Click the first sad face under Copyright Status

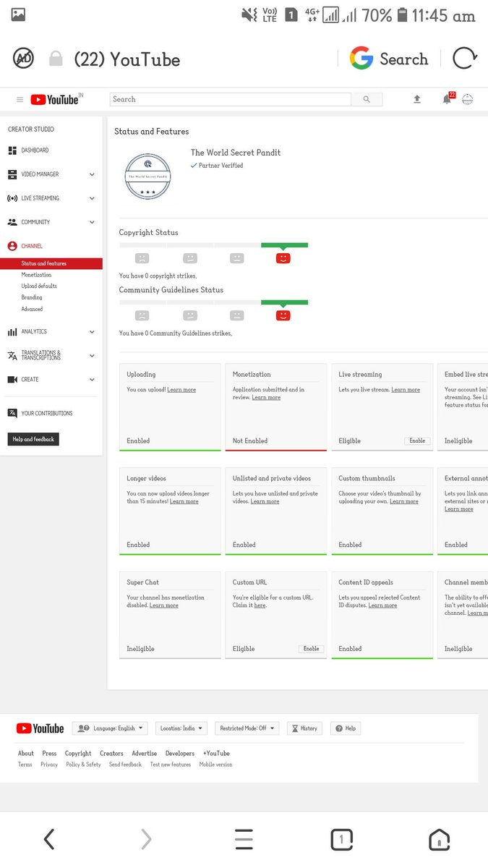click(x=142, y=258)
